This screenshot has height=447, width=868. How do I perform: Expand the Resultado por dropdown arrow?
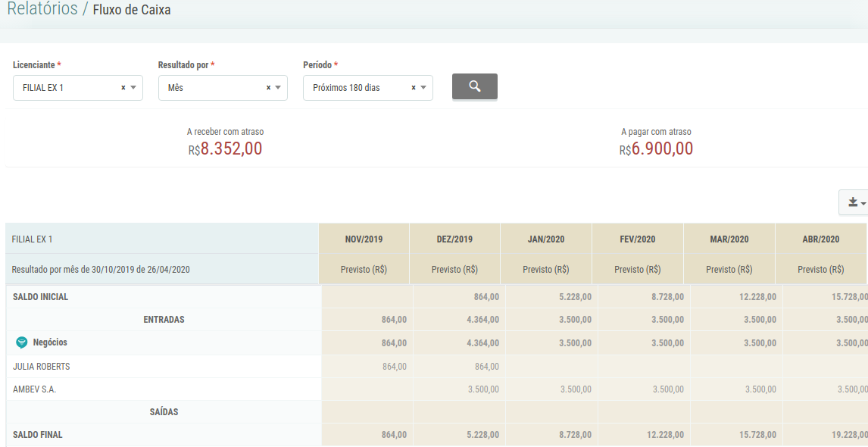click(278, 88)
